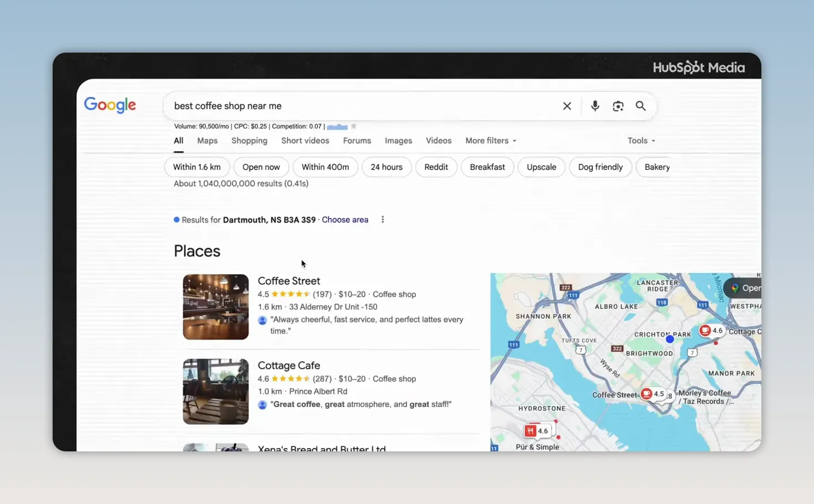Click the Coffee Street address 33 Alderney Dr

pyautogui.click(x=333, y=307)
